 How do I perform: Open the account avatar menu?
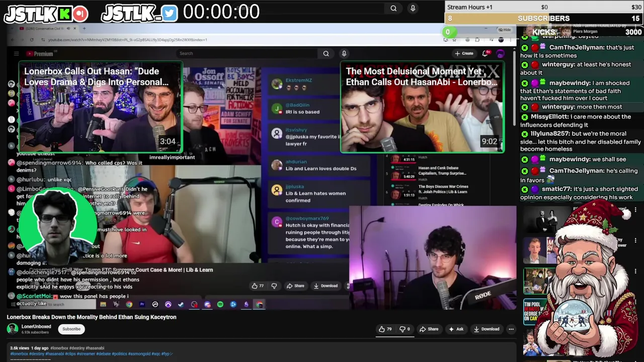coord(500,53)
